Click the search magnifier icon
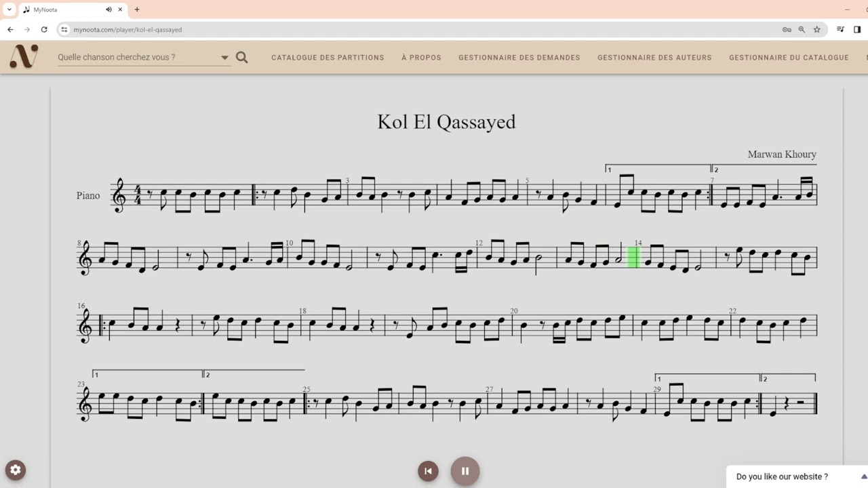 (x=242, y=58)
